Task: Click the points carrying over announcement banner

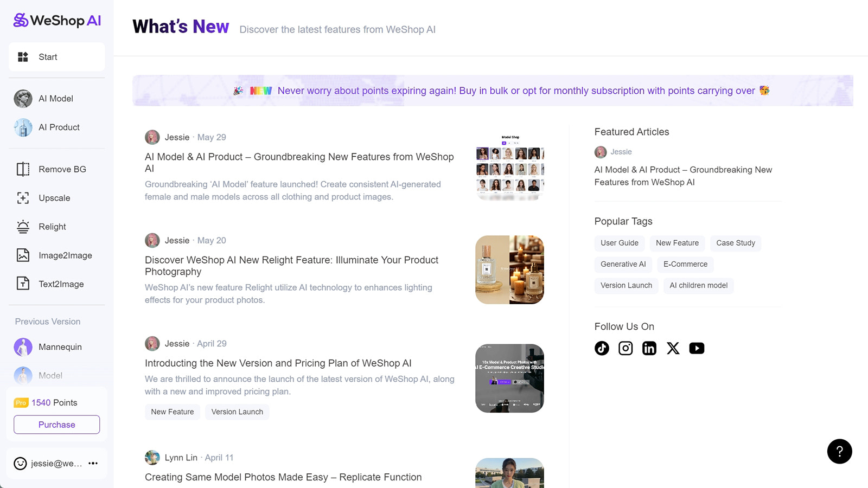Action: coord(493,91)
